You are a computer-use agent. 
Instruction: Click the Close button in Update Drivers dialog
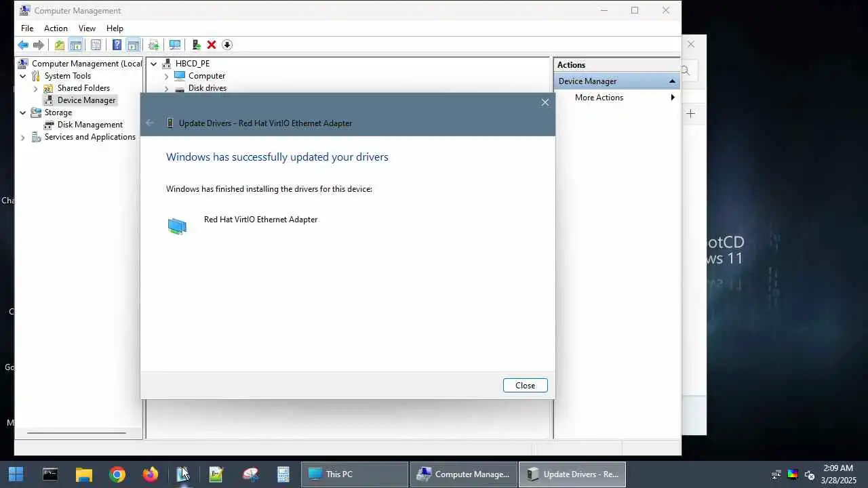click(x=525, y=385)
